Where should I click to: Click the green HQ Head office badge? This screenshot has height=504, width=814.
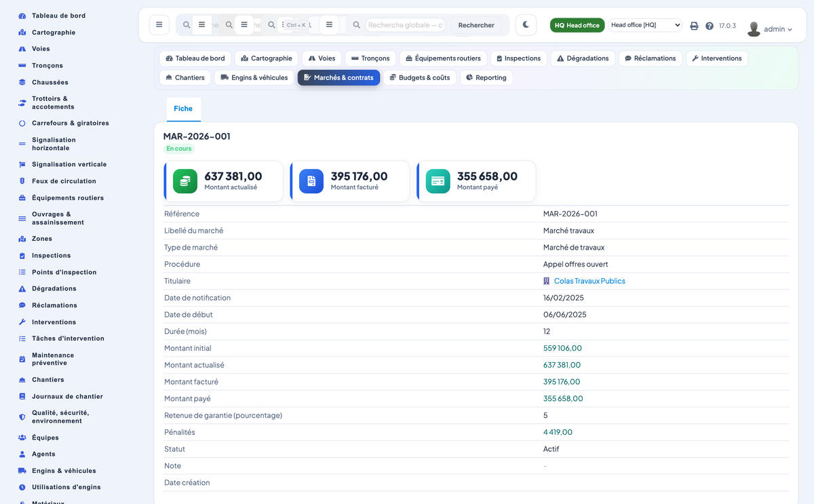[577, 25]
